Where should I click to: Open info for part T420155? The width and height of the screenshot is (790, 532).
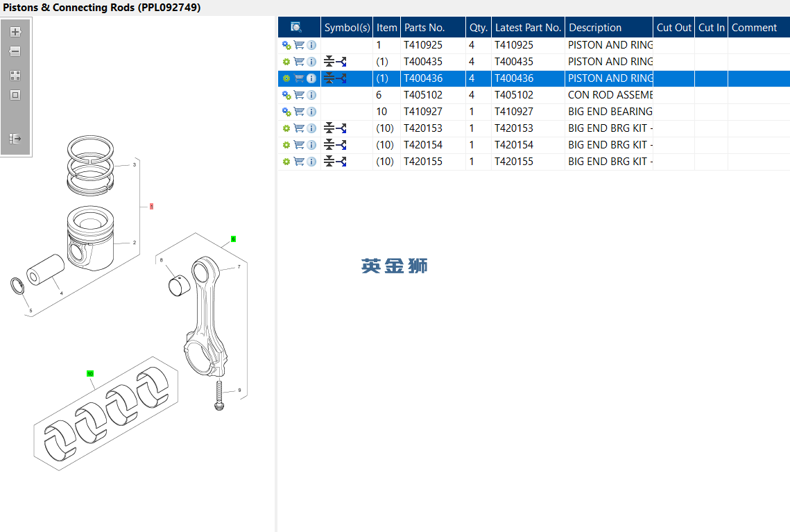coord(311,162)
